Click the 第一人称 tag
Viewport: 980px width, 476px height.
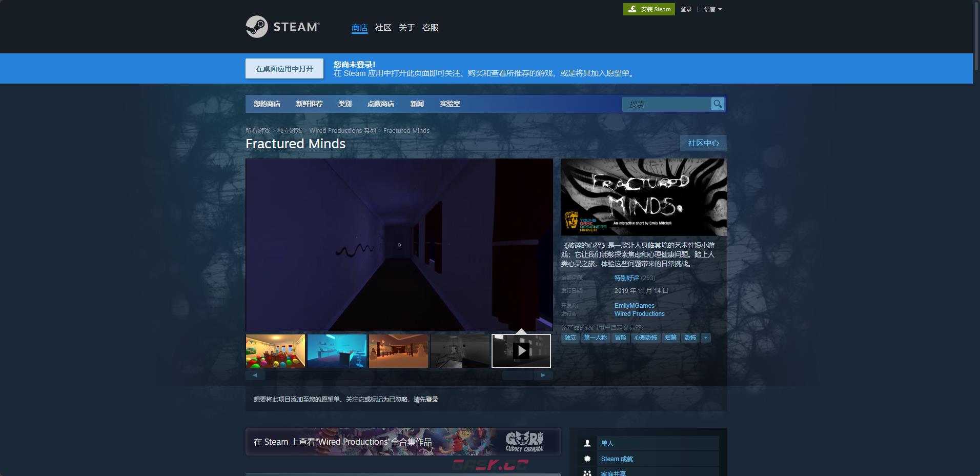(x=596, y=338)
